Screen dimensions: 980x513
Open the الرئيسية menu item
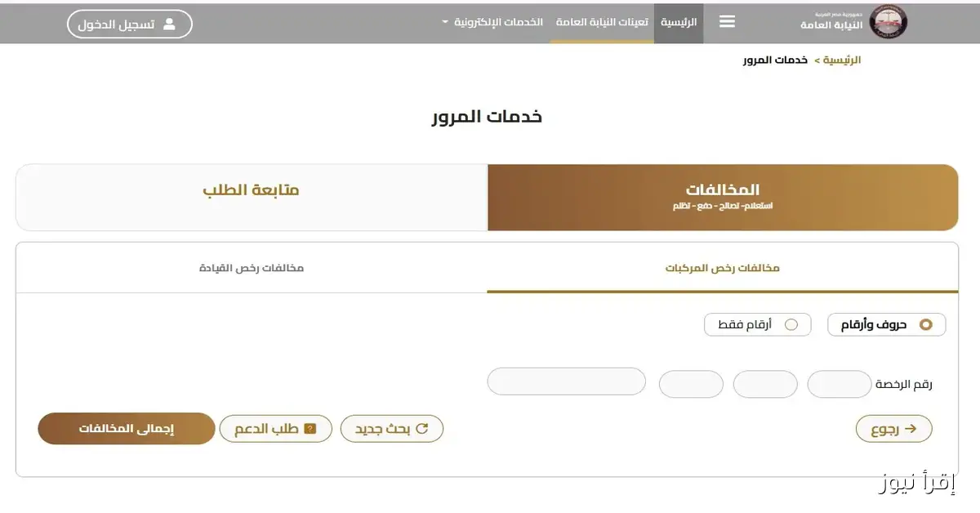(679, 22)
